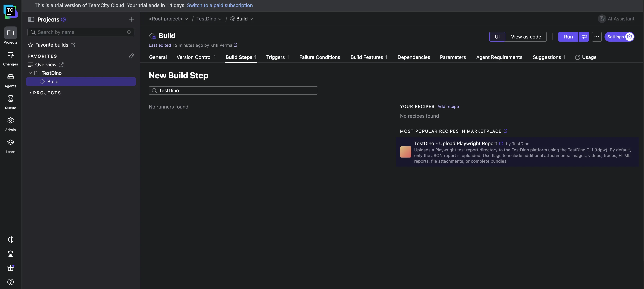Screen dimensions: 644x289
Task: Select the Changes view from the sidebar
Action: point(10,58)
